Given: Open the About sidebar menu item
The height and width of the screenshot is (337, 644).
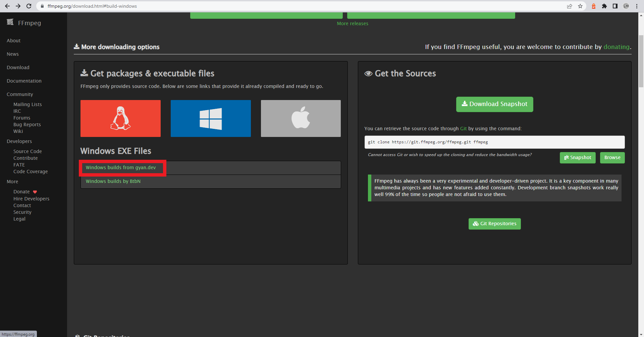Looking at the screenshot, I should (14, 41).
